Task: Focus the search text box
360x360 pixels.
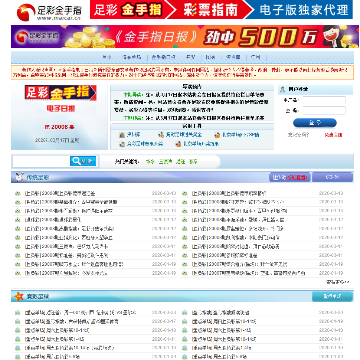Action: tap(41, 161)
